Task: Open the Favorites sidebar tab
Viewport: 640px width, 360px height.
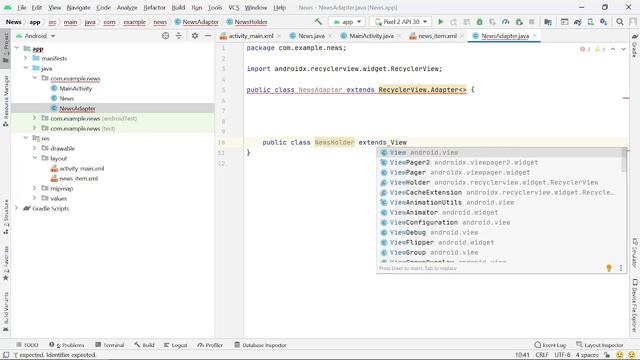Action: tap(6, 264)
